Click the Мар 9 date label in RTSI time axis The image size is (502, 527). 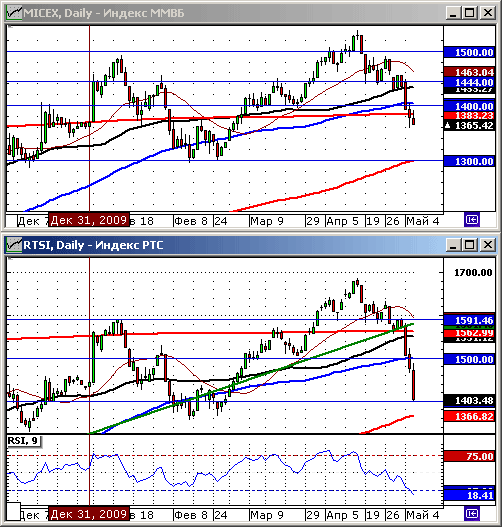click(x=267, y=515)
